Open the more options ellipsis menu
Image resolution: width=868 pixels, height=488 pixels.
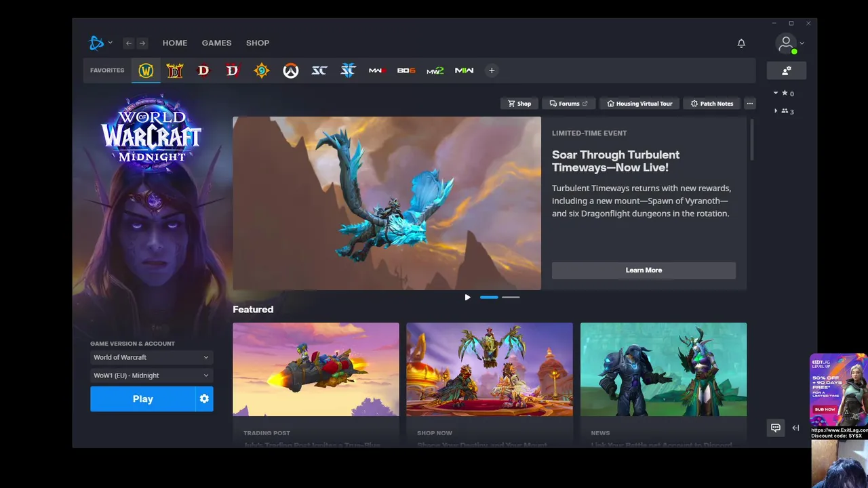749,104
